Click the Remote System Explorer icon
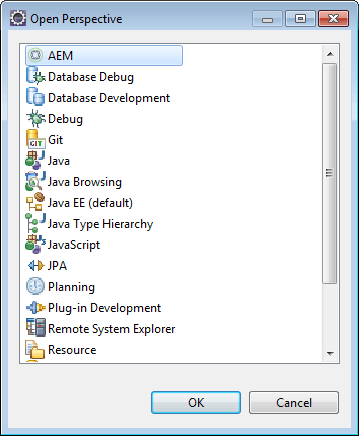This screenshot has width=360, height=437. [36, 328]
